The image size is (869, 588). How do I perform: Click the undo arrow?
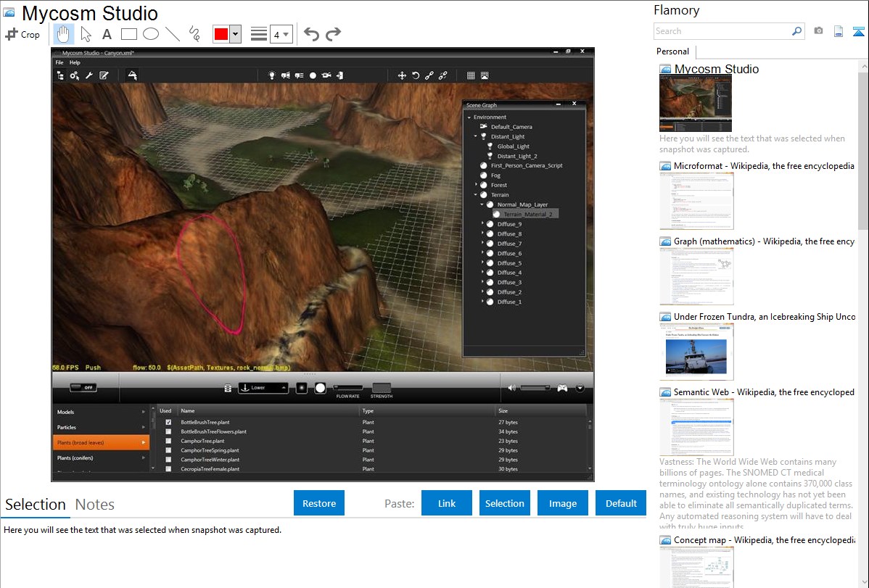(311, 34)
